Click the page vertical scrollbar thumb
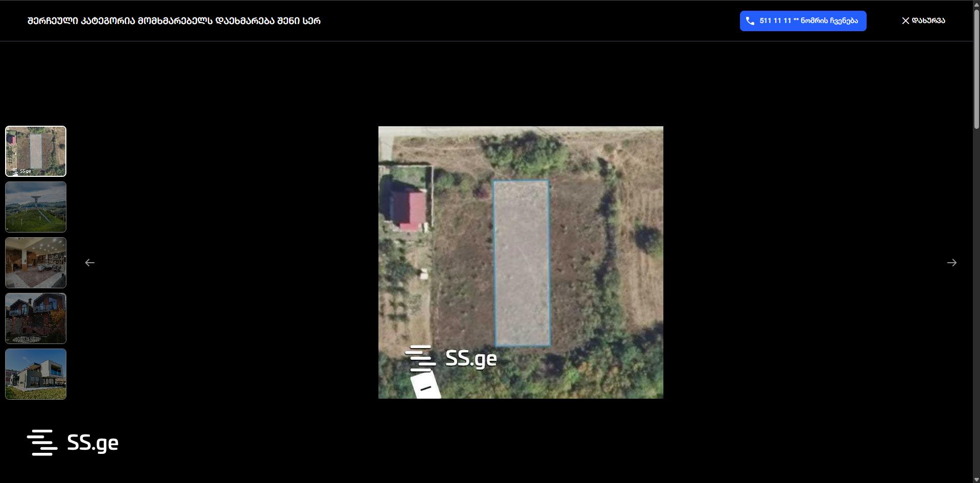The height and width of the screenshot is (483, 980). [x=976, y=66]
